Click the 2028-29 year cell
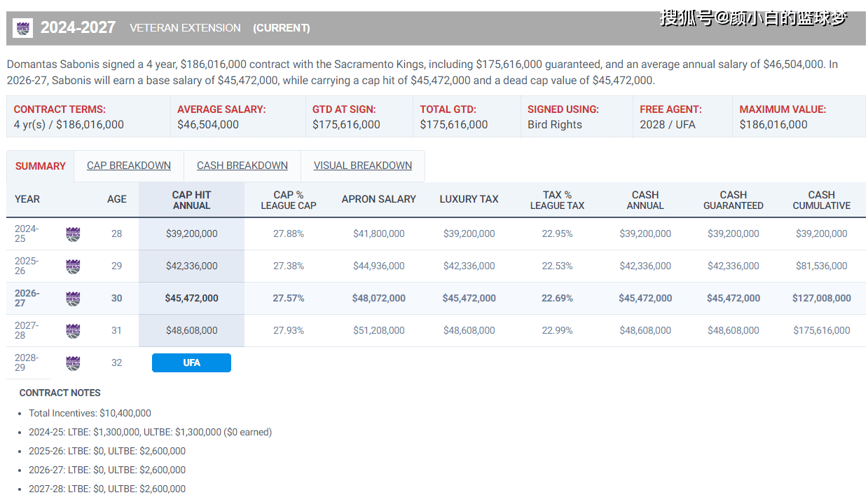This screenshot has width=868, height=495. [27, 362]
